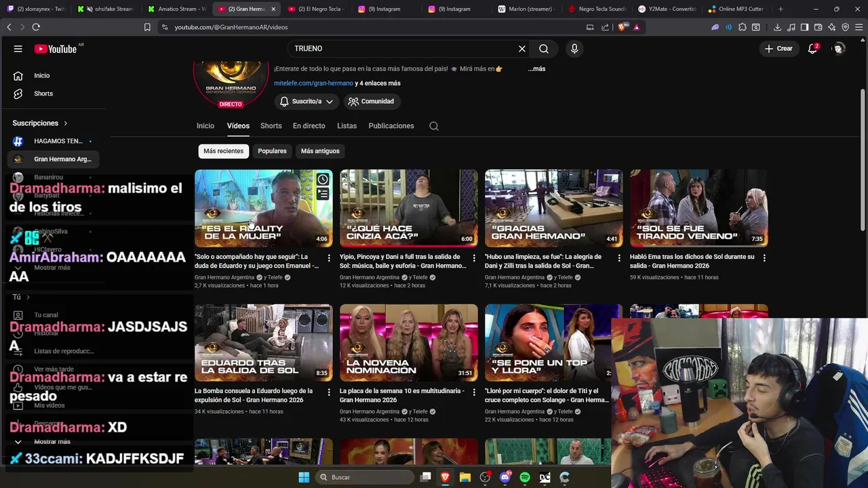Open new browser tab
868x488 pixels.
point(781,9)
